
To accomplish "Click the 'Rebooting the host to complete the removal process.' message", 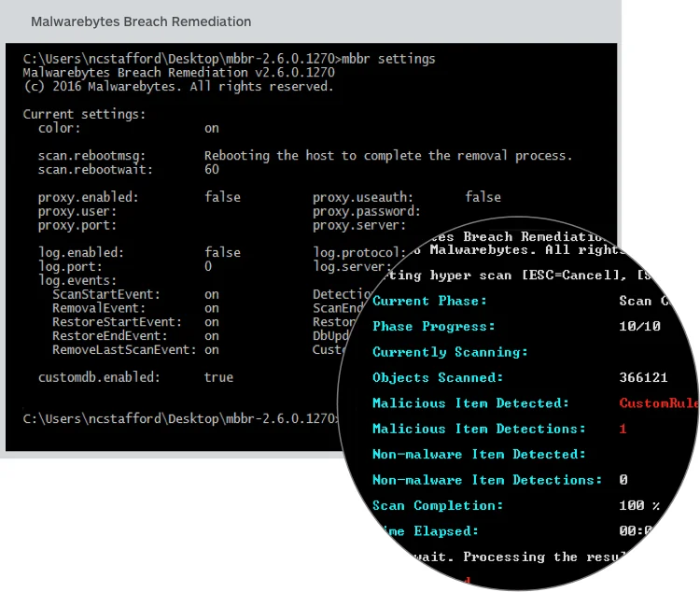I will [388, 156].
